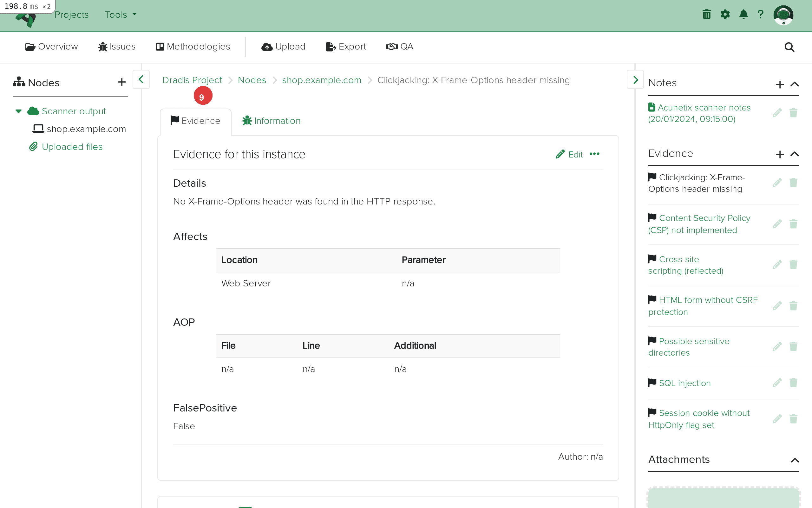The height and width of the screenshot is (508, 812).
Task: Open HTML form without CSRF protection link
Action: point(703,306)
